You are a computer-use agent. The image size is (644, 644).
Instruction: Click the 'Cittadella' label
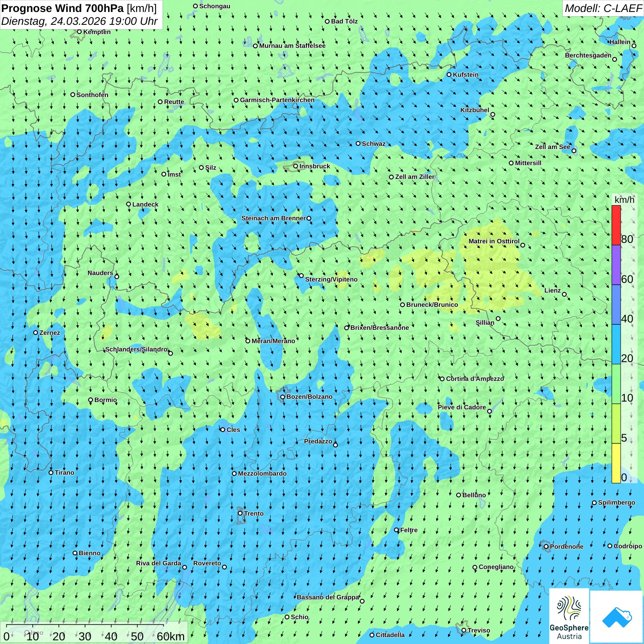[x=390, y=635]
